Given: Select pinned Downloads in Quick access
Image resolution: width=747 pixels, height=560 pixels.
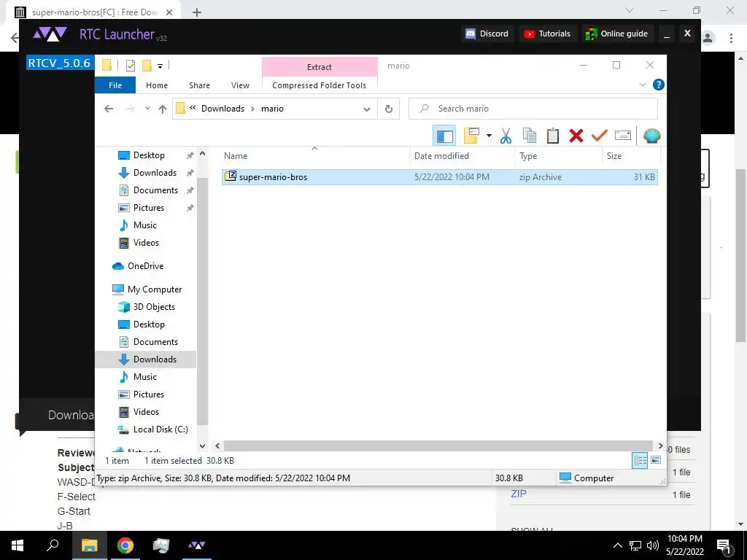Looking at the screenshot, I should (155, 173).
